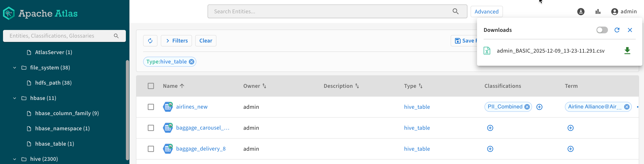Screen dimensions: 644x164
Task: Click the Search Entities input field
Action: tap(330, 11)
